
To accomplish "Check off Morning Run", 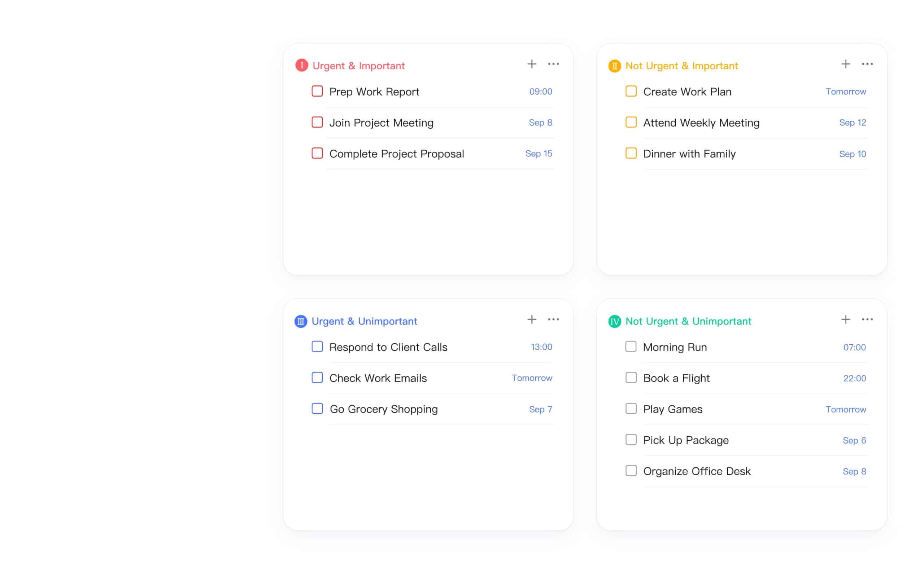I will point(631,346).
